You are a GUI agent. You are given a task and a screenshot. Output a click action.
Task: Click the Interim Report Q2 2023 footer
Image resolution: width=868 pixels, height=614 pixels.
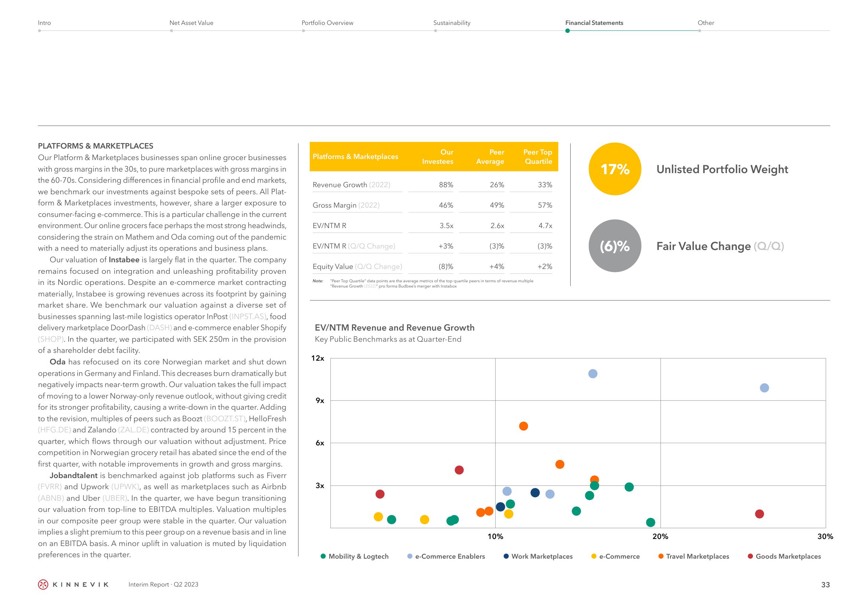163,585
